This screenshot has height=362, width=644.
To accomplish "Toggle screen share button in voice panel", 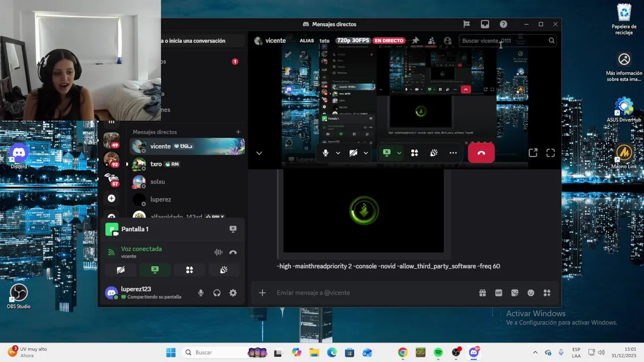I will [155, 270].
